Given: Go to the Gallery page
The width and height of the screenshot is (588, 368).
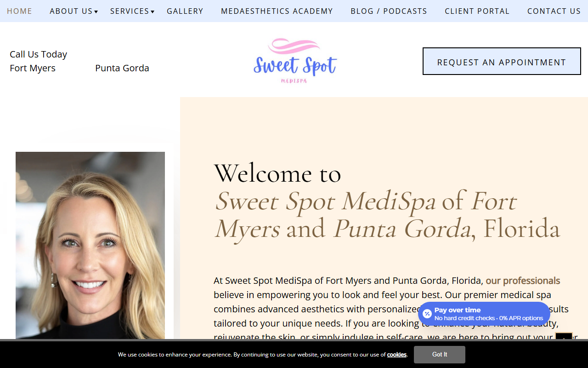Looking at the screenshot, I should 185,11.
